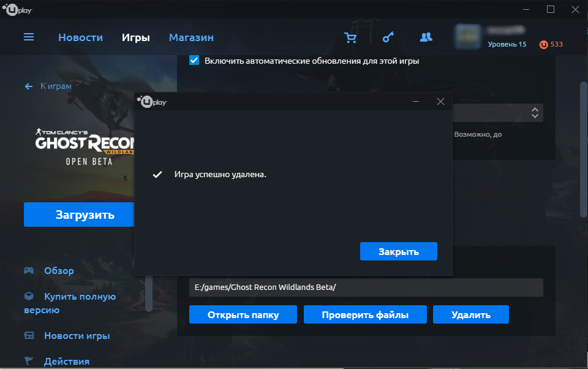Minimize the game deleted dialog
This screenshot has width=588, height=369.
click(416, 101)
